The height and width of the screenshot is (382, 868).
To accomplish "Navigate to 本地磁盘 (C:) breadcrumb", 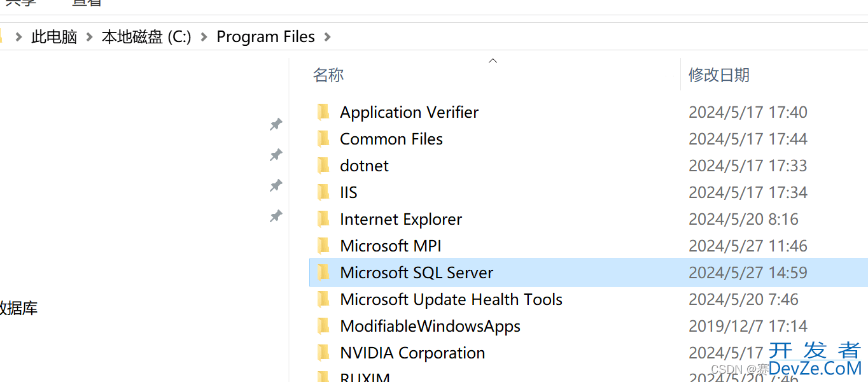I will point(146,37).
